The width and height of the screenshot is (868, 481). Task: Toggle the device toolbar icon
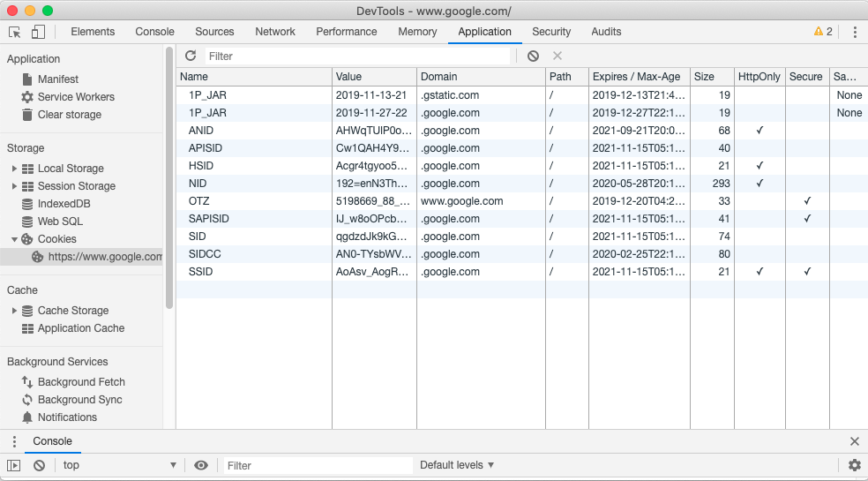click(x=38, y=32)
